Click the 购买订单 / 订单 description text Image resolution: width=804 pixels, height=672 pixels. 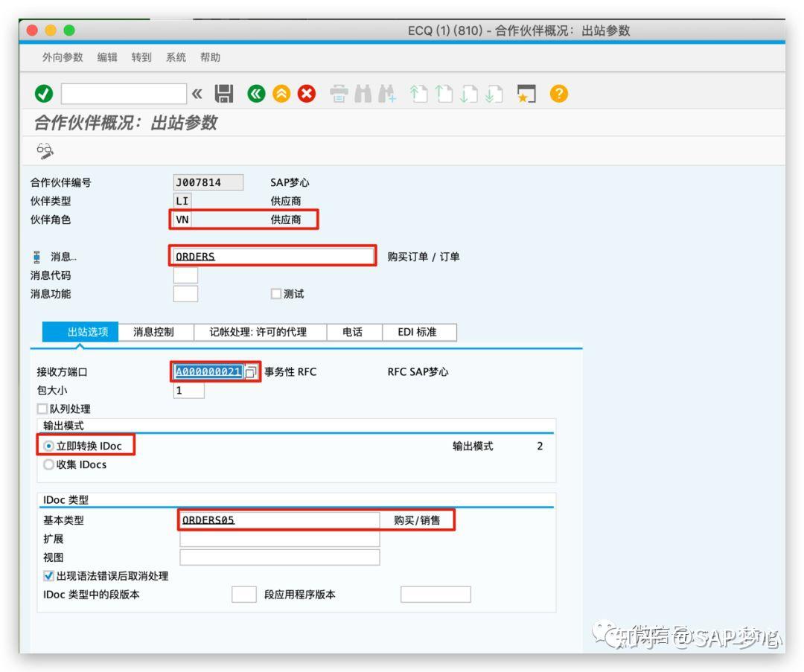click(423, 256)
